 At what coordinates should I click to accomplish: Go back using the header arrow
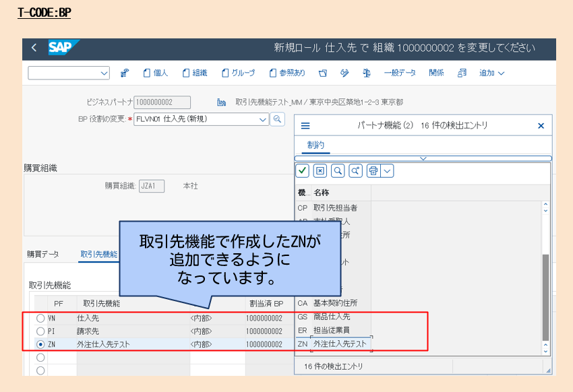coord(34,48)
